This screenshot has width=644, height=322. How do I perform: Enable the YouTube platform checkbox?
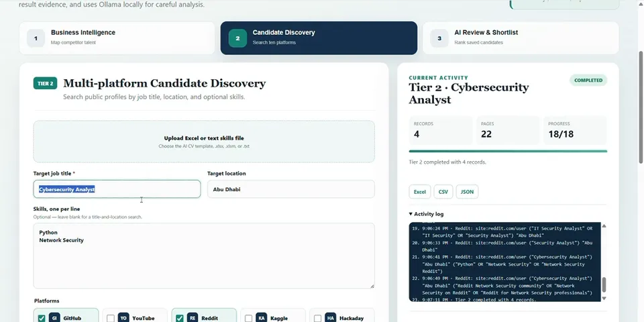click(111, 318)
